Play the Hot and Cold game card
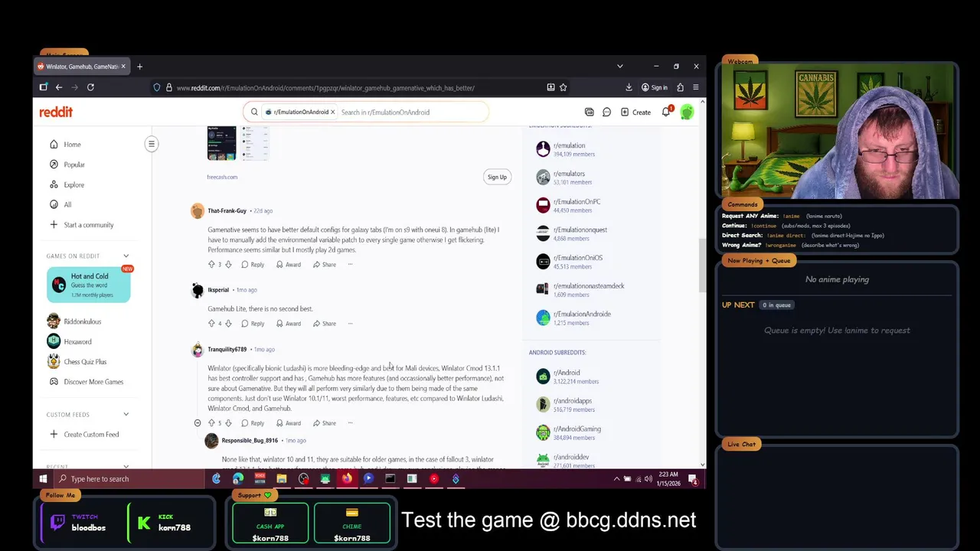This screenshot has width=980, height=551. (x=89, y=285)
